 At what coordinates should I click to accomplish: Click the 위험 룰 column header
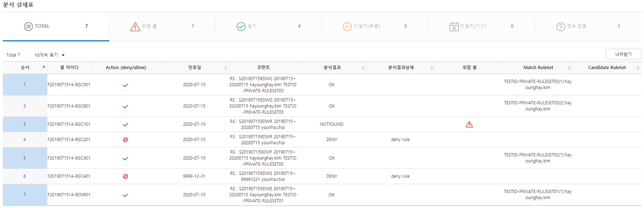pyautogui.click(x=470, y=68)
